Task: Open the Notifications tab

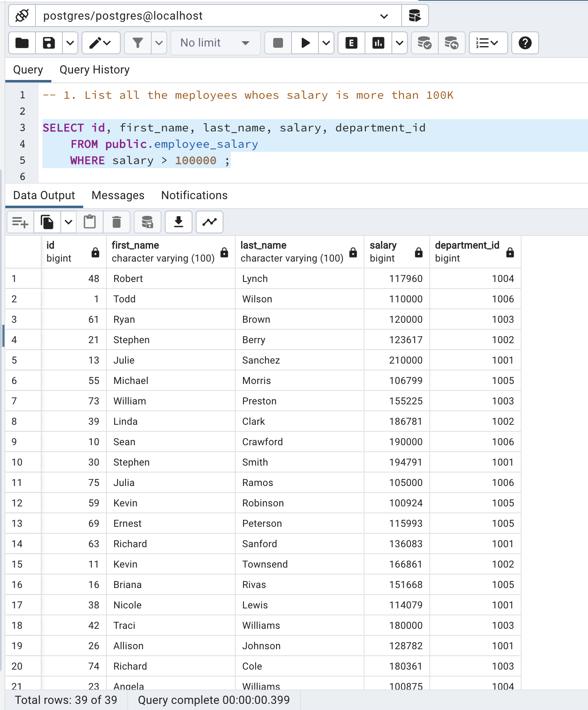Action: [194, 195]
